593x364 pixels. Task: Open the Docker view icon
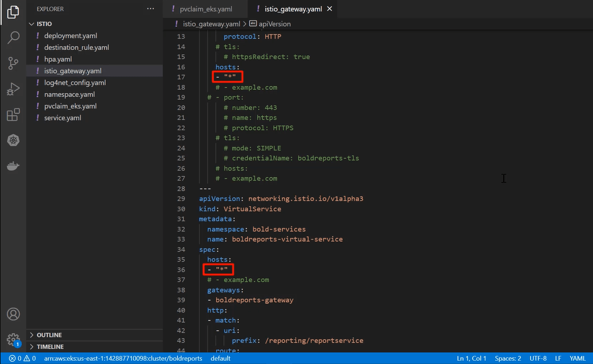pos(13,166)
